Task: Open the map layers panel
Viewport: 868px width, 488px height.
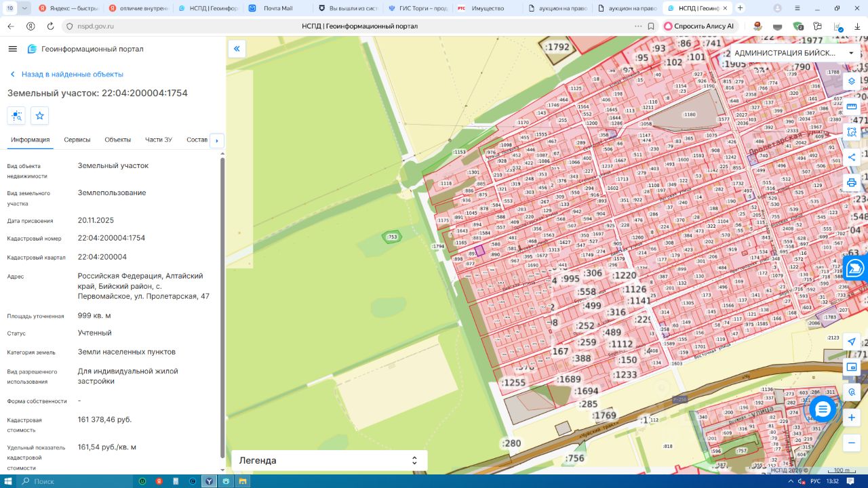Action: [x=852, y=81]
